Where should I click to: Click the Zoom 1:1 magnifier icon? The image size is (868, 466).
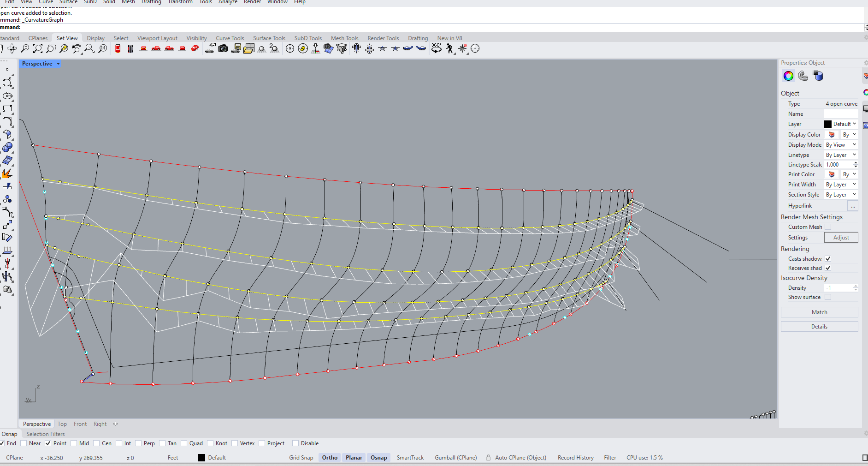tap(103, 48)
